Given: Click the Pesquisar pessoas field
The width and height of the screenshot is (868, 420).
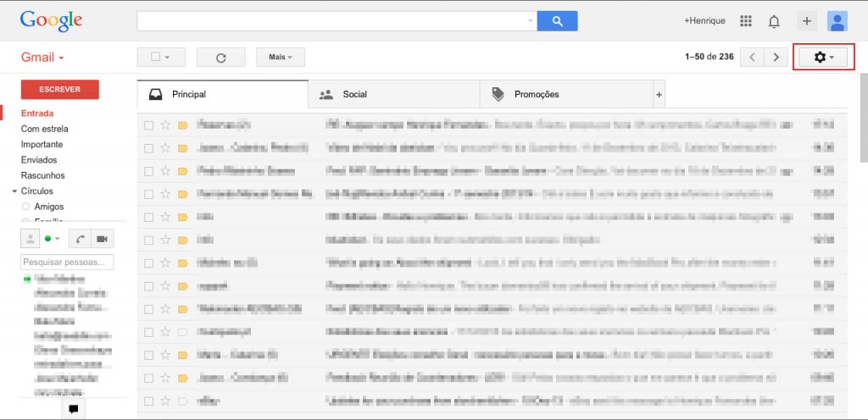Looking at the screenshot, I should [x=67, y=262].
